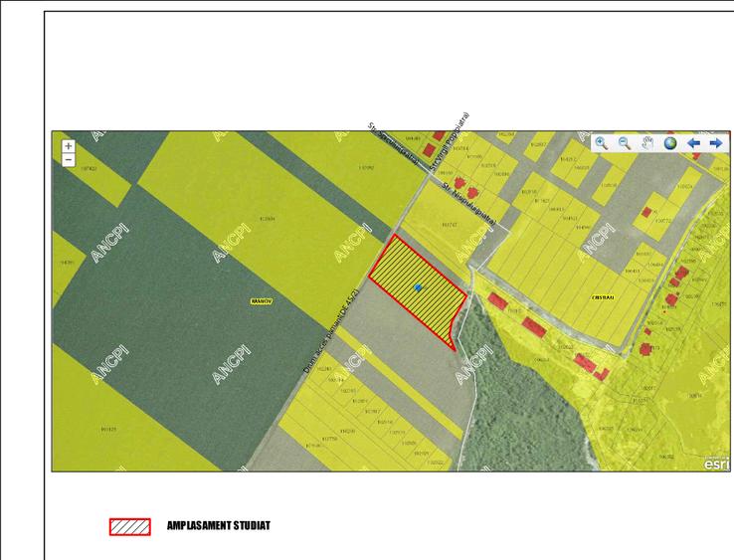The width and height of the screenshot is (734, 560).
Task: Click the AMPLASAMENT STUDIAT legend text
Action: pos(218,526)
